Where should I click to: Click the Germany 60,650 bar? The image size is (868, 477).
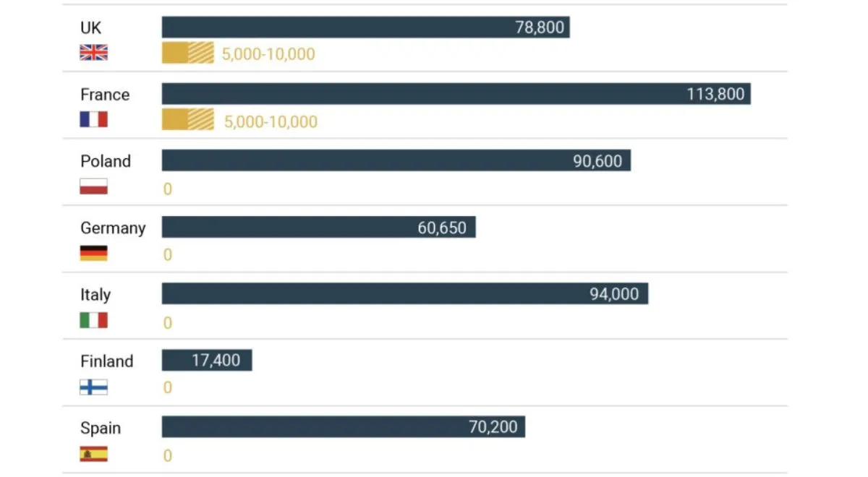click(x=318, y=228)
